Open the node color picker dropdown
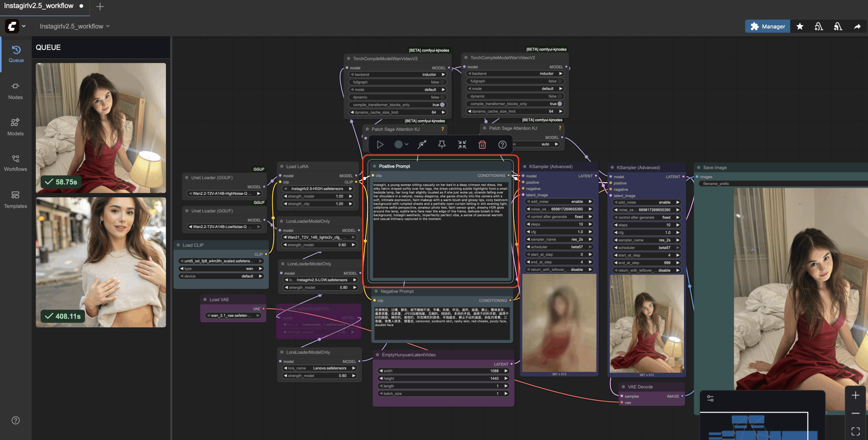The width and height of the screenshot is (868, 440). 401,145
